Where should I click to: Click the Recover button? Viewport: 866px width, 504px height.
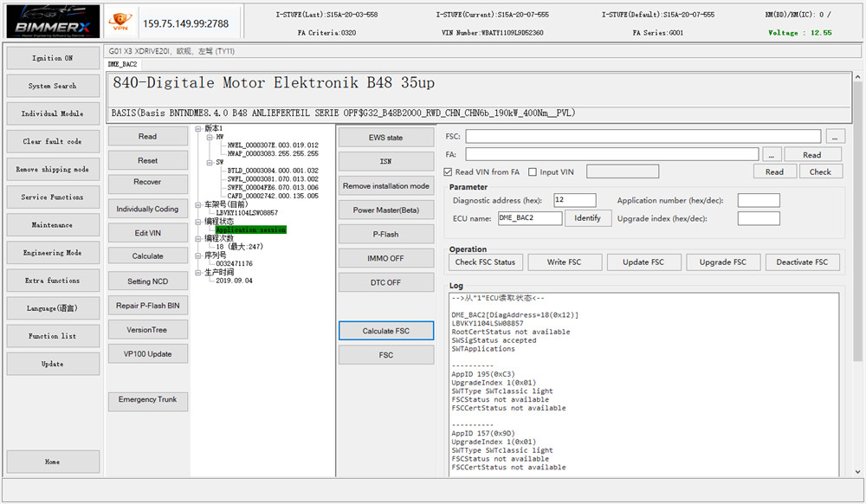pyautogui.click(x=147, y=184)
